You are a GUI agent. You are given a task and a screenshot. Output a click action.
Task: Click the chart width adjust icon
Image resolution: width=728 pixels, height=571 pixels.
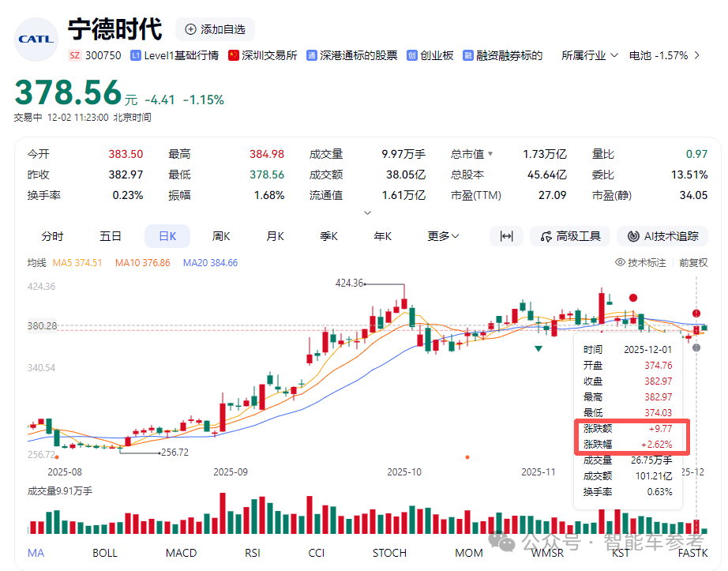[506, 235]
